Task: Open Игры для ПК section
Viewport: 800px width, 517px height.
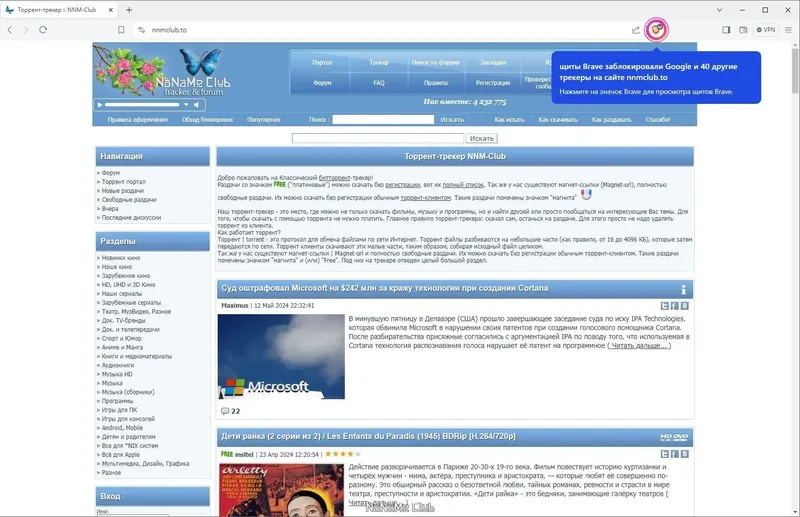Action: 119,410
